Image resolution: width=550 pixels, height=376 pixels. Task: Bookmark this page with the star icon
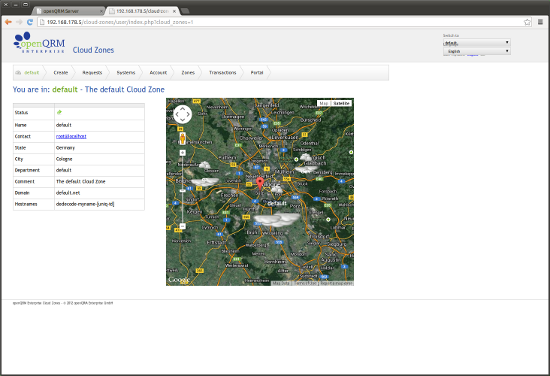coord(527,22)
